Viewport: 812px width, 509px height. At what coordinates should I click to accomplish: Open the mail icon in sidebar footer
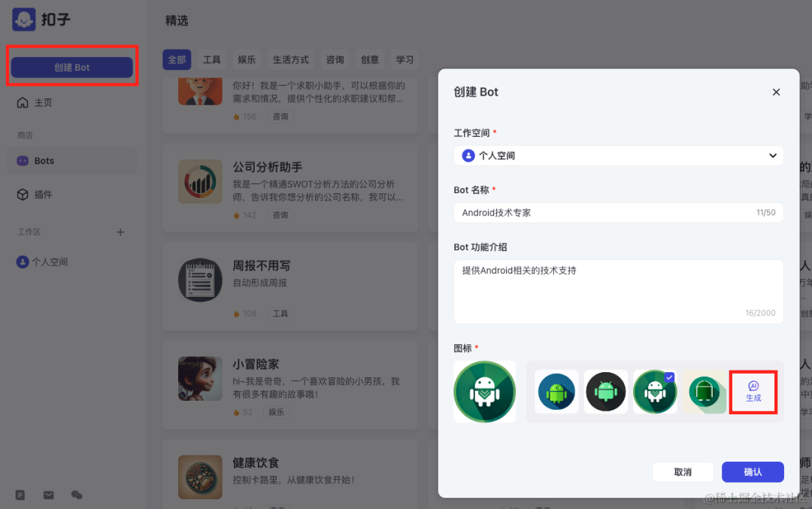pyautogui.click(x=49, y=495)
